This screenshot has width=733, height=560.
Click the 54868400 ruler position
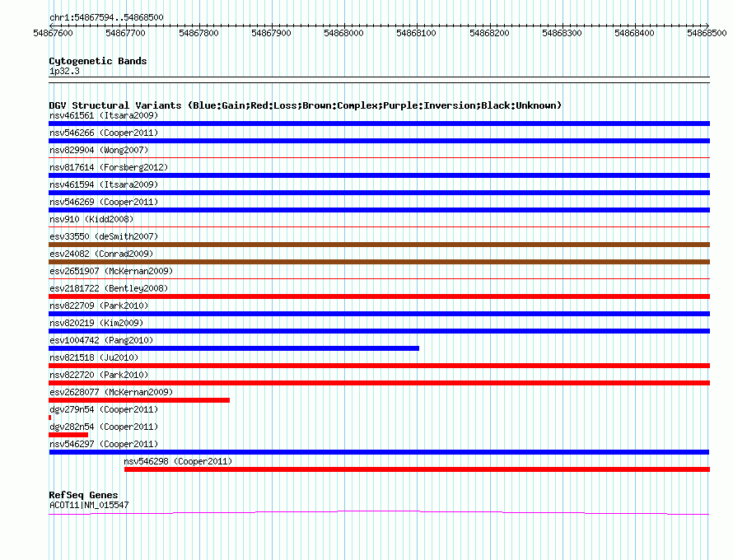pyautogui.click(x=634, y=33)
